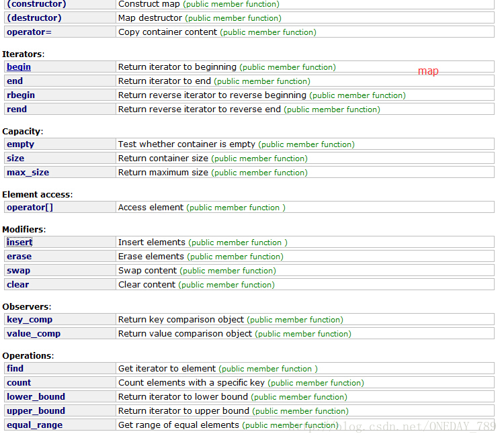This screenshot has height=440, width=504.
Task: Click the find operation link
Action: click(x=15, y=368)
